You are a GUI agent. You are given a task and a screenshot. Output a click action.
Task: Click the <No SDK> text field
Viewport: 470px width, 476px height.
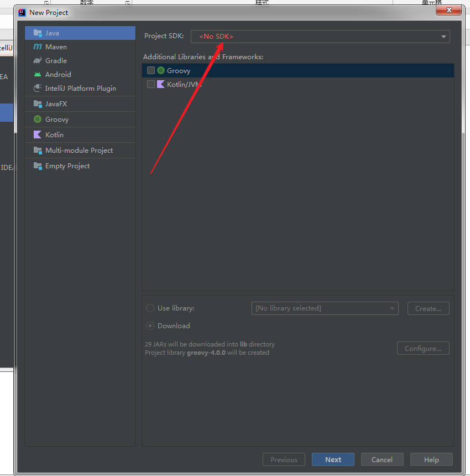pos(320,37)
